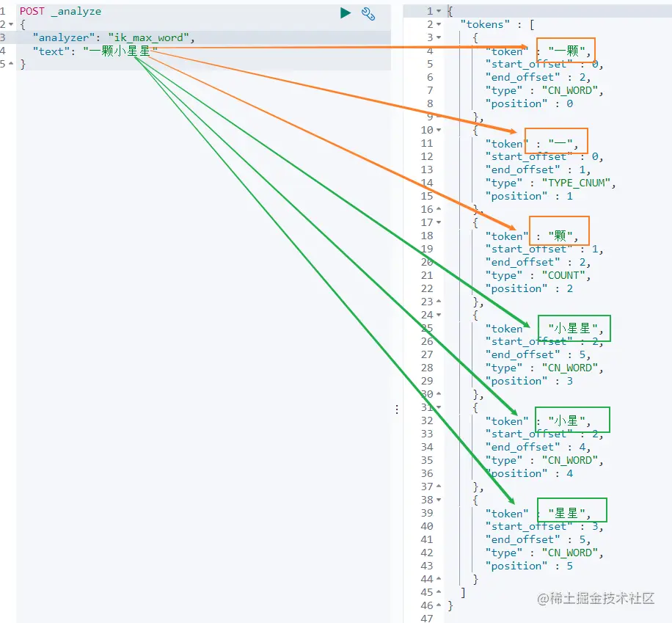The width and height of the screenshot is (672, 623).
Task: Click the "tokens" key in response
Action: pyautogui.click(x=485, y=24)
